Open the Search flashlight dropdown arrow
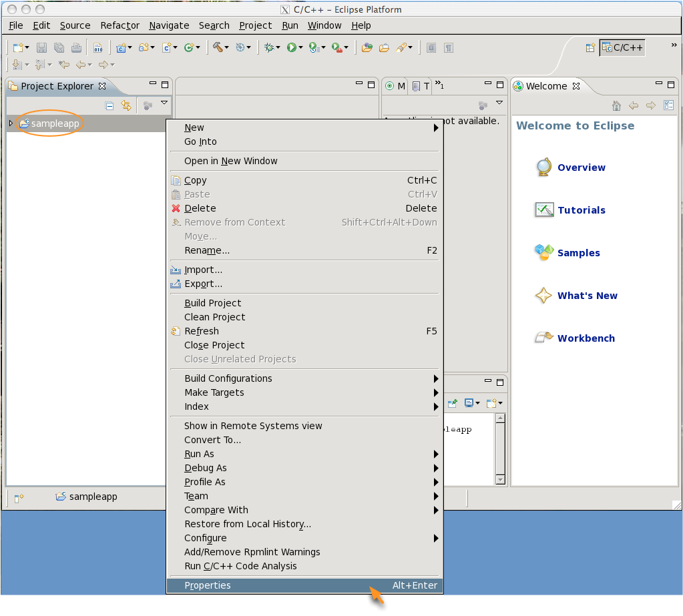The width and height of the screenshot is (683, 616). pos(411,47)
